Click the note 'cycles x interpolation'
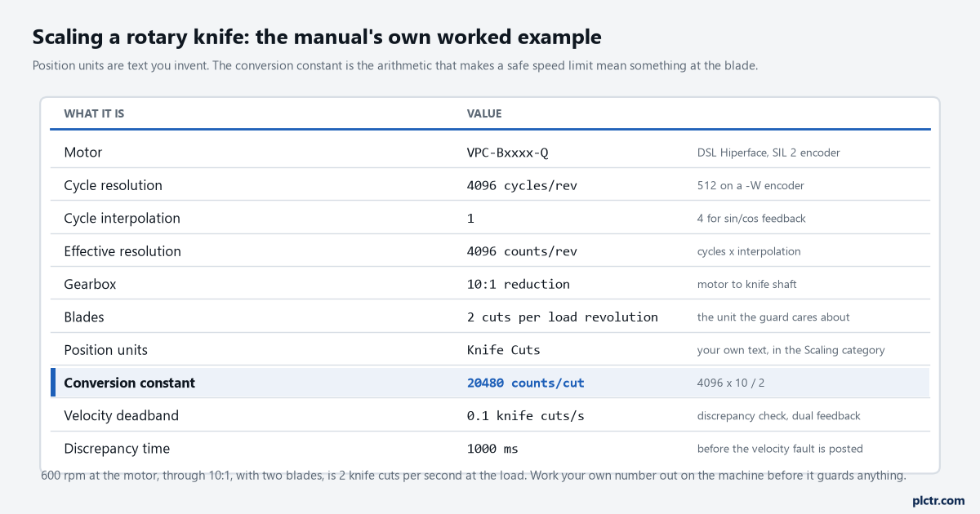The image size is (980, 514). pos(749,251)
